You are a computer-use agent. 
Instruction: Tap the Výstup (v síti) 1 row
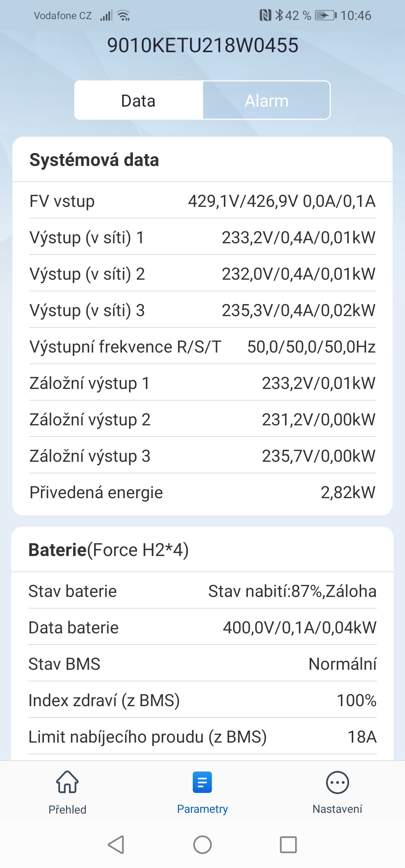(x=202, y=237)
